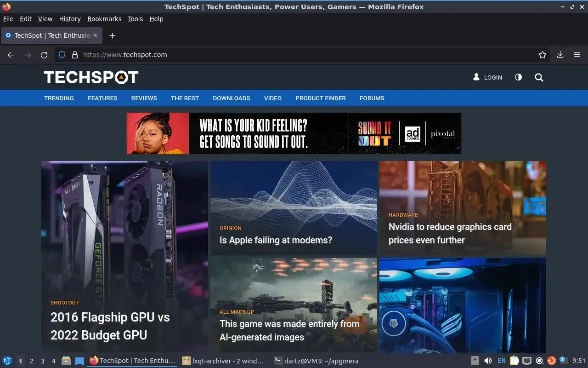588x368 pixels.
Task: Open VIDEO in the site nav
Action: [x=273, y=98]
